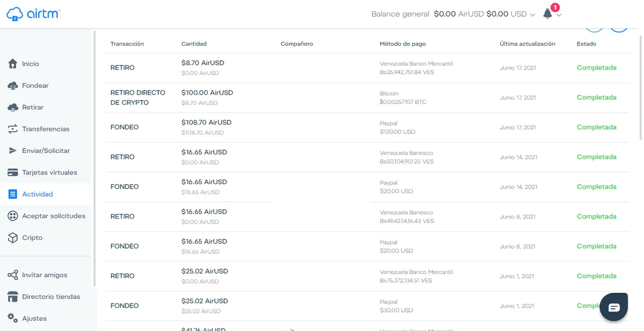
Task: Open Directorio tiendas store icon
Action: (x=13, y=297)
